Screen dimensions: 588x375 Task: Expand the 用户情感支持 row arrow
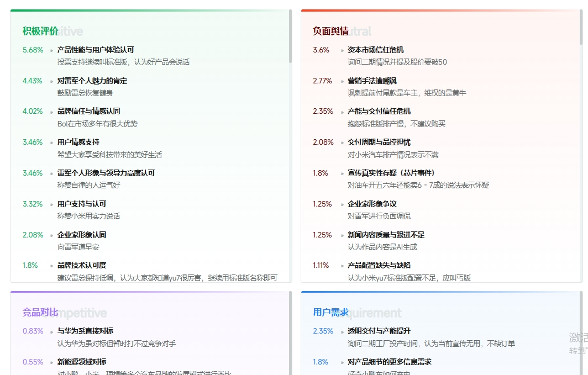[52, 142]
